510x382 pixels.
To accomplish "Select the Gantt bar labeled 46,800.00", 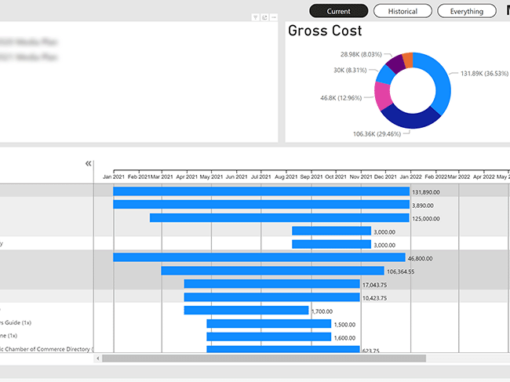I will (259, 257).
